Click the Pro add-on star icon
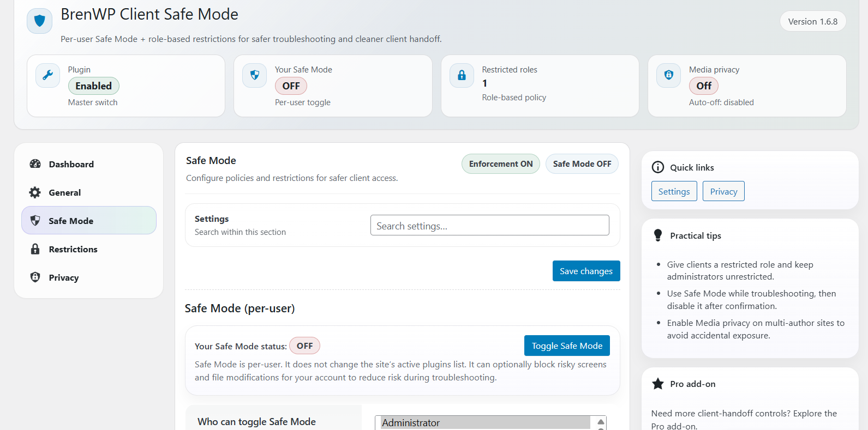The width and height of the screenshot is (868, 430). [658, 384]
